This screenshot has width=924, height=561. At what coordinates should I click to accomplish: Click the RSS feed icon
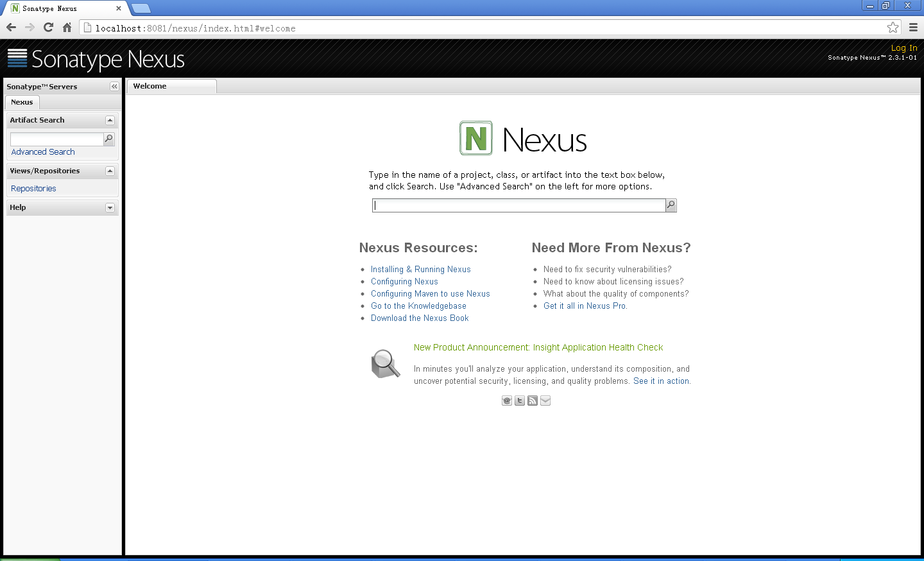533,401
